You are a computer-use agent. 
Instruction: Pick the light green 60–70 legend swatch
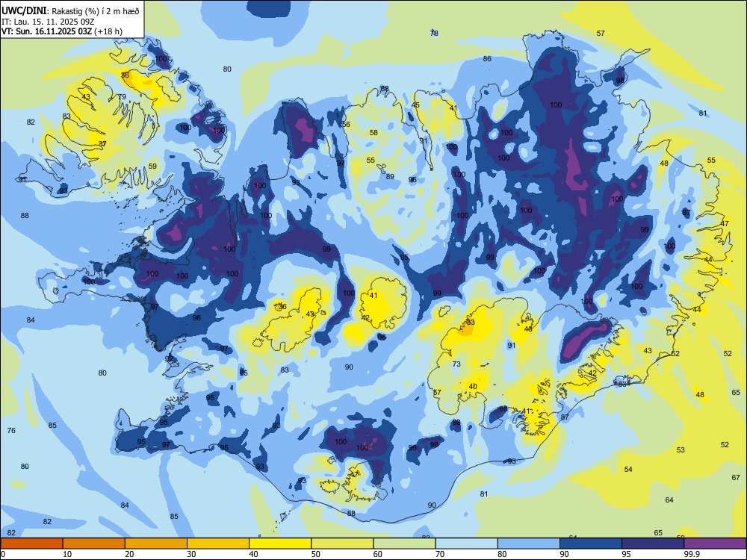(404, 544)
